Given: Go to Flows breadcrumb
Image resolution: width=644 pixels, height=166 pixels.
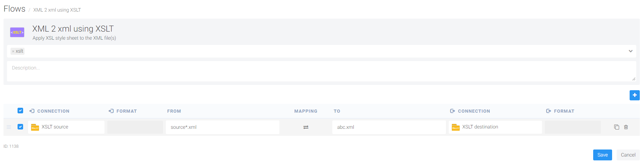Looking at the screenshot, I should pyautogui.click(x=14, y=9).
